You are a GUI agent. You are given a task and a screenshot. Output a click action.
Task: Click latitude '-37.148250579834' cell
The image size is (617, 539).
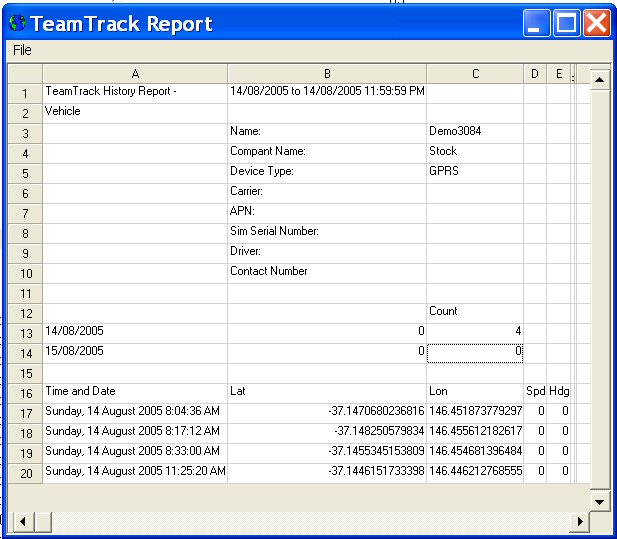(x=327, y=434)
